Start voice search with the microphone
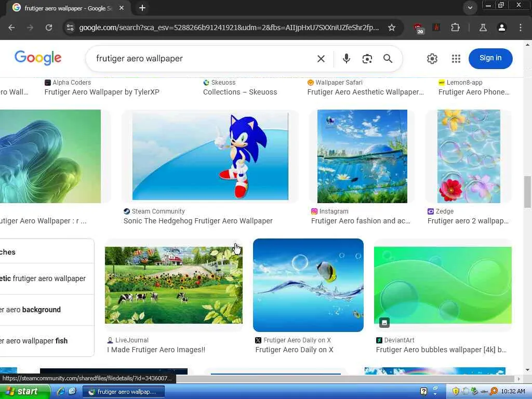The height and width of the screenshot is (399, 532). click(346, 59)
